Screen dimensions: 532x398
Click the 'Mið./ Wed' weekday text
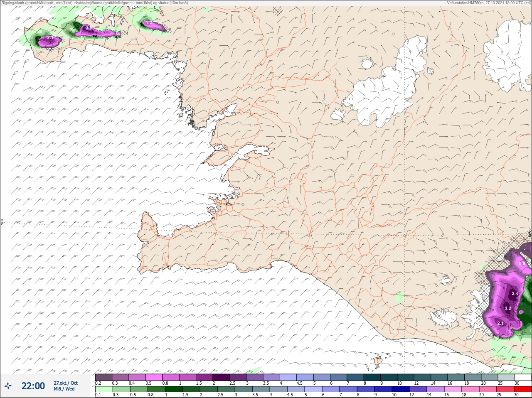pyautogui.click(x=64, y=389)
